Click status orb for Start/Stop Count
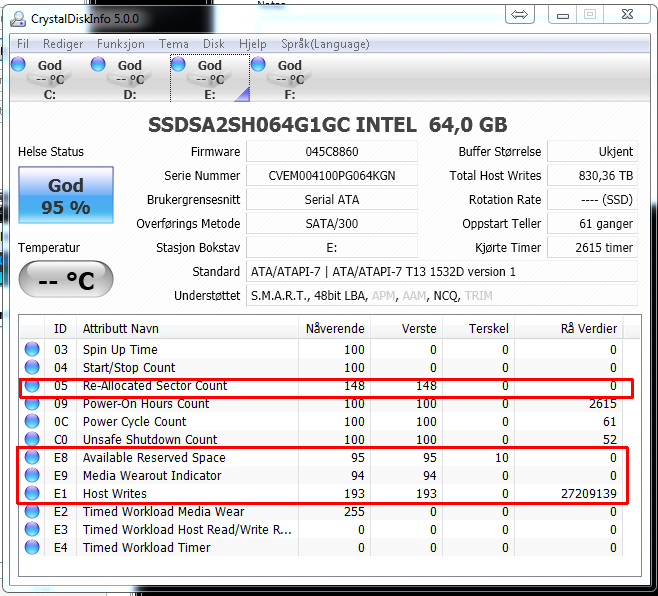 (32, 367)
